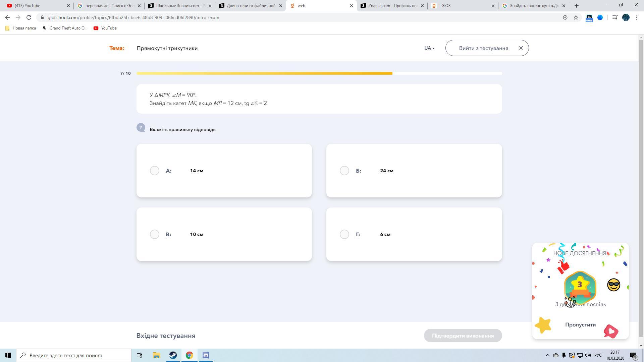This screenshot has height=362, width=644.
Task: Open File Explorer from the taskbar
Action: click(156, 355)
